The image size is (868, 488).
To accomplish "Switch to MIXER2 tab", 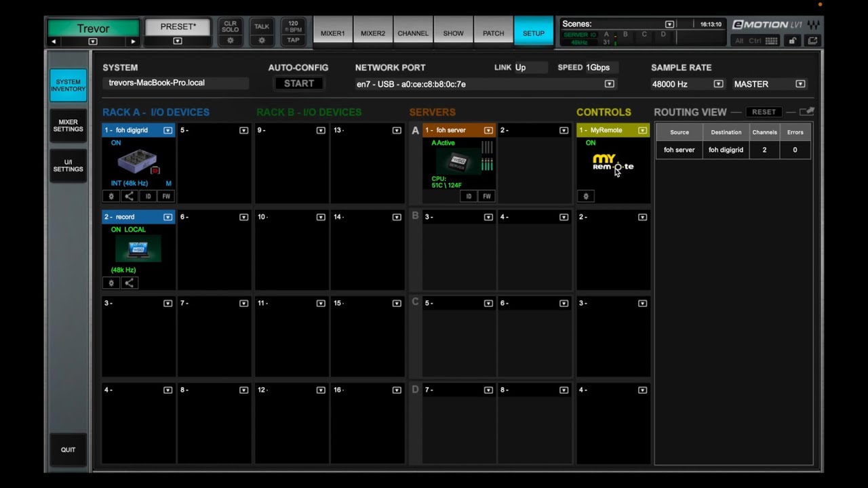I will [x=373, y=32].
